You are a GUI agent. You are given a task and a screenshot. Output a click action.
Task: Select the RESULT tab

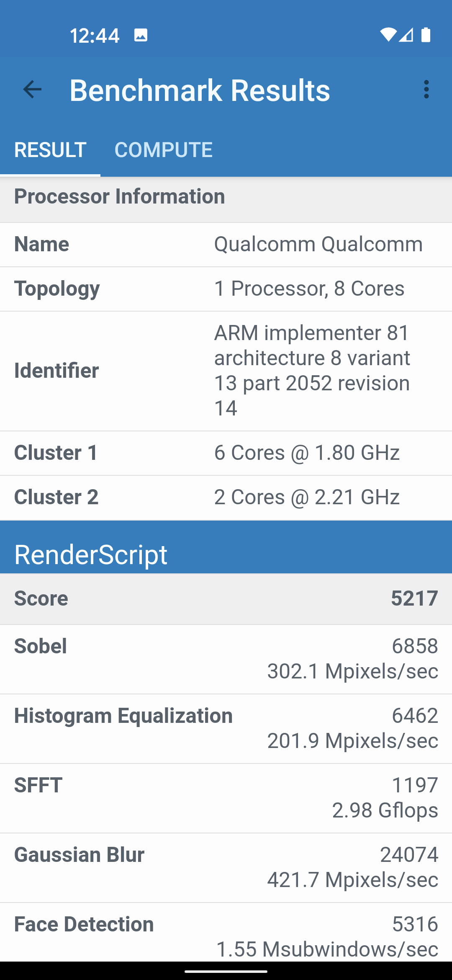point(50,150)
